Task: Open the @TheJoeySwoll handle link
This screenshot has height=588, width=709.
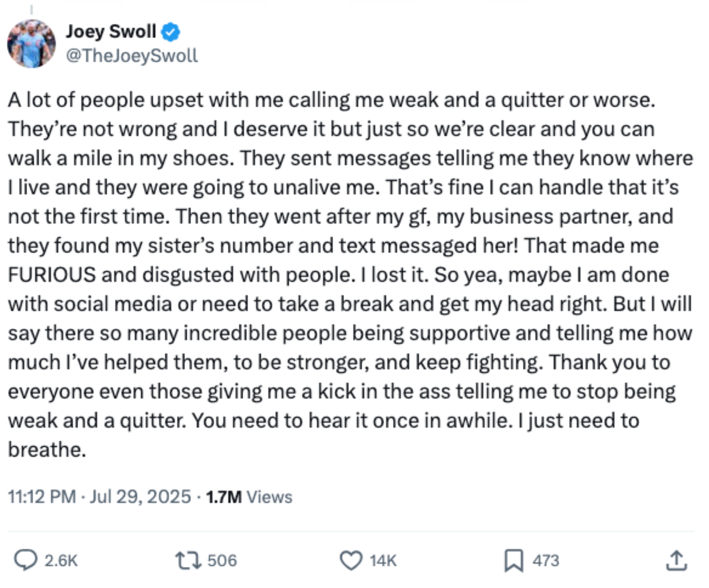Action: click(132, 56)
